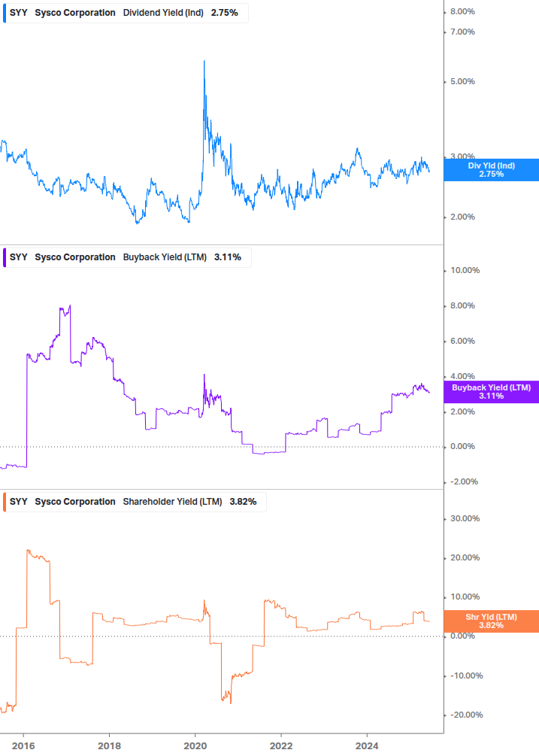Screen dimensions: 539x756
Task: Click the purple Buyback Yield (LTM) 3.11% tag
Action: click(492, 391)
